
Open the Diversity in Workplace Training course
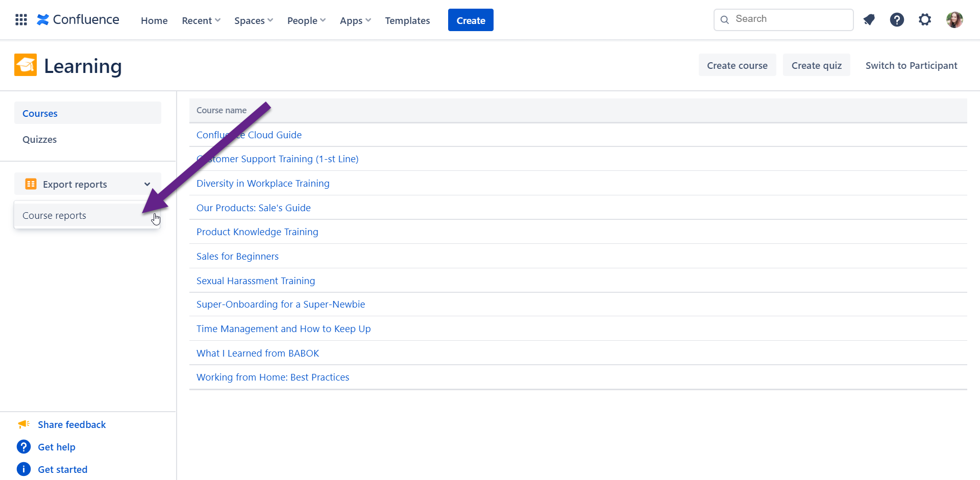263,183
